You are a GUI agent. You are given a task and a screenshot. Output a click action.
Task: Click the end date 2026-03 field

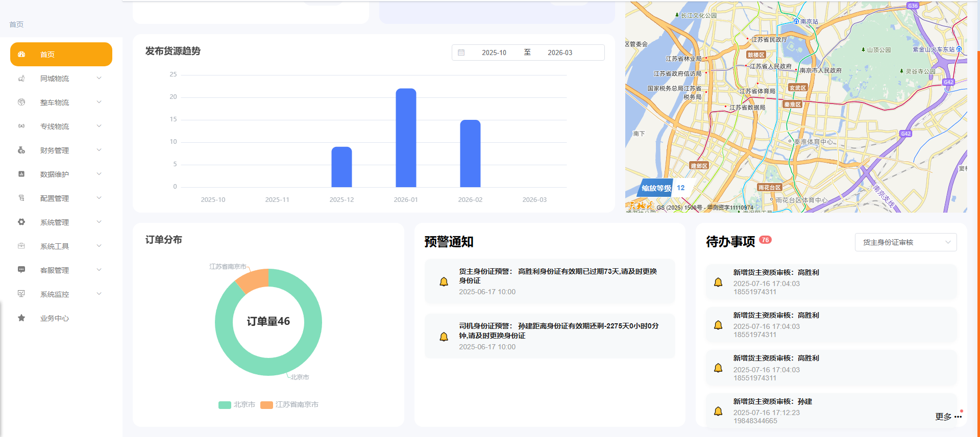pyautogui.click(x=560, y=53)
